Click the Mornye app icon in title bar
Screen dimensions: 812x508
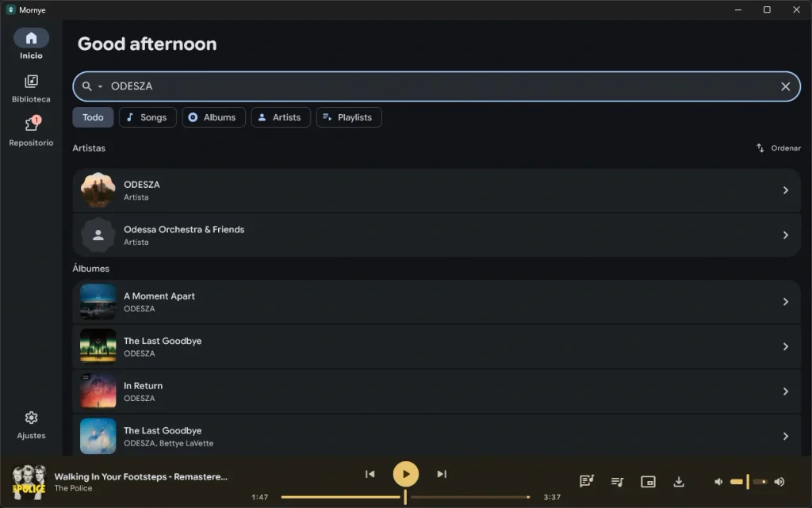(10, 10)
